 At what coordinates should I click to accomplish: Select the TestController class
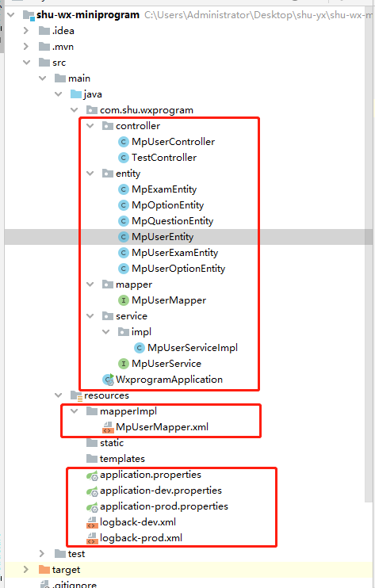(x=164, y=158)
